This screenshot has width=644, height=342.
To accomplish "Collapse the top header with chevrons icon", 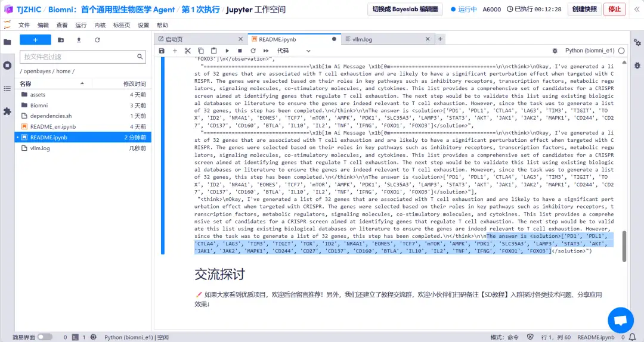I will [x=637, y=9].
